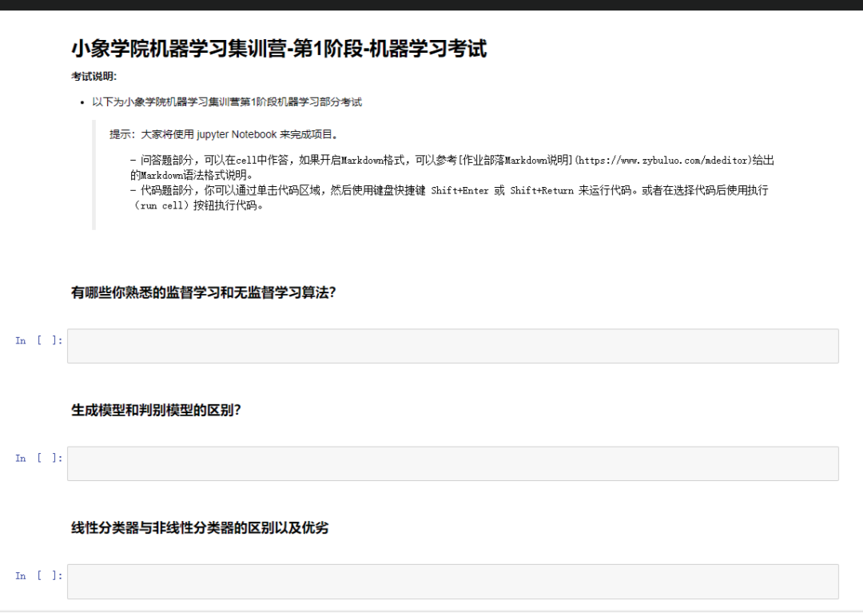
Task: Click the heading 线性分类器与非线性分类器的区别以及优劣
Action: click(200, 528)
